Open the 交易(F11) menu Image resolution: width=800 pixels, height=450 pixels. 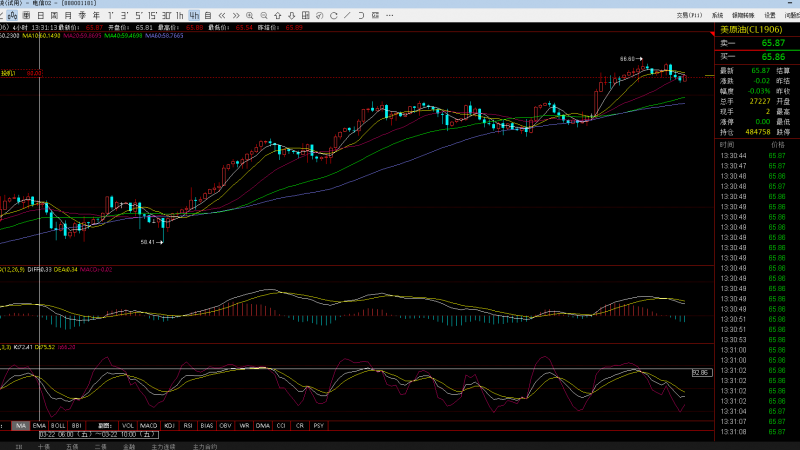coord(689,15)
